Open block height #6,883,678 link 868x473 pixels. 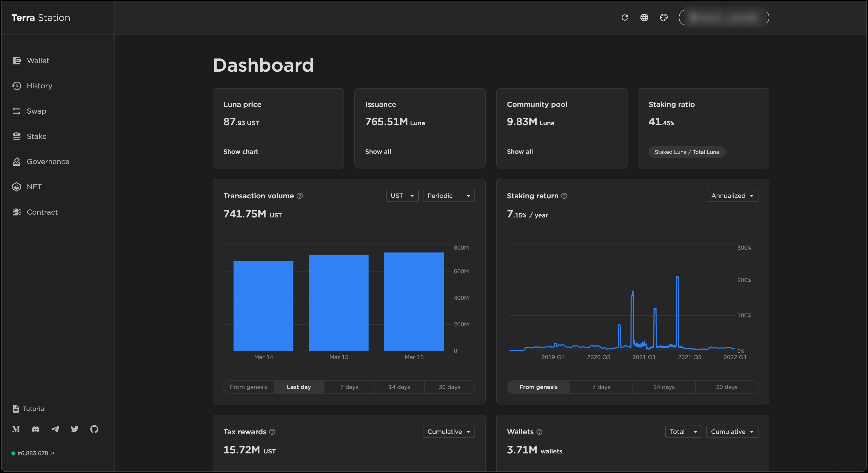(33, 453)
